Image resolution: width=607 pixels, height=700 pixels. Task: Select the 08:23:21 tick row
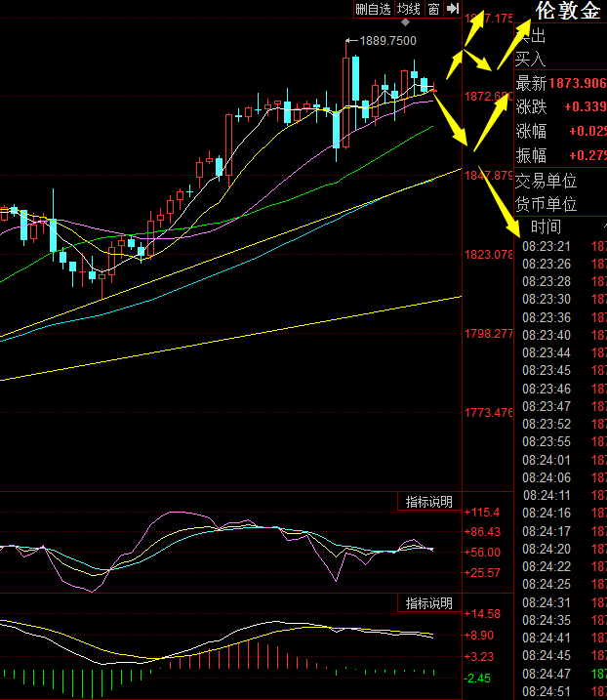click(564, 246)
